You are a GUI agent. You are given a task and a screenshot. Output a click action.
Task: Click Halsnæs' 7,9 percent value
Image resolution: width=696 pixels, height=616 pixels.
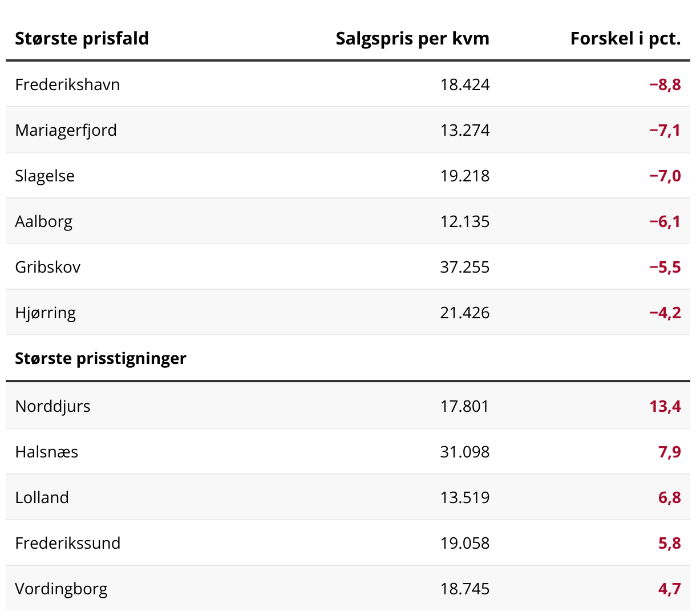(x=669, y=452)
